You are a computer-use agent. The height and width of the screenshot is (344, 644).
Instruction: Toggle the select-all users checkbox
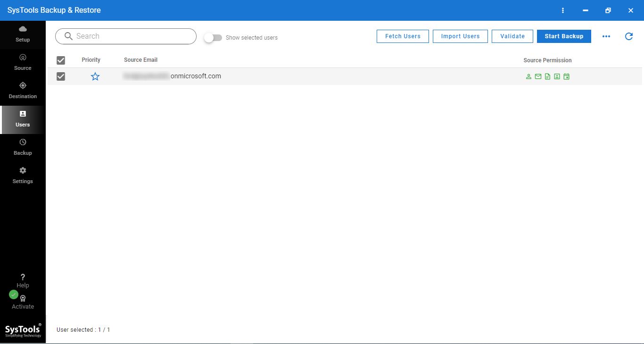tap(61, 60)
